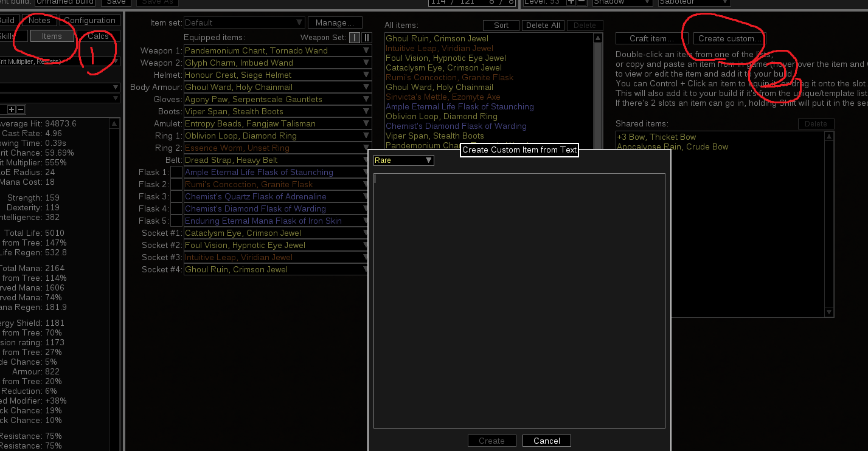The height and width of the screenshot is (451, 868).
Task: Select Foul Vision, Hypnotic Eye Jewel in All items
Action: click(446, 58)
